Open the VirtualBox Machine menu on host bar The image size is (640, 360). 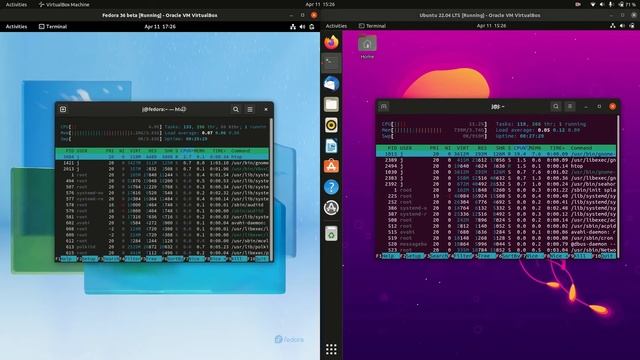(x=64, y=4)
